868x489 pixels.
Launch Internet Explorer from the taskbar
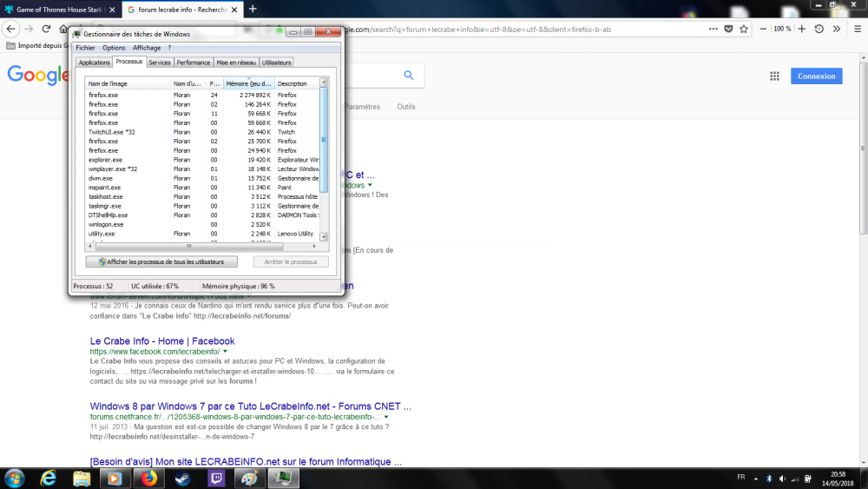(49, 478)
